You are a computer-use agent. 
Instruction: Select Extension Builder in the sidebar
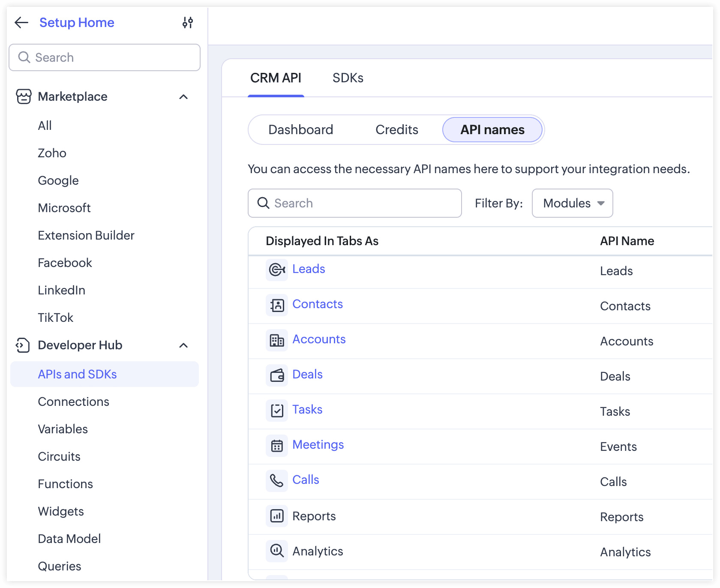(x=86, y=236)
